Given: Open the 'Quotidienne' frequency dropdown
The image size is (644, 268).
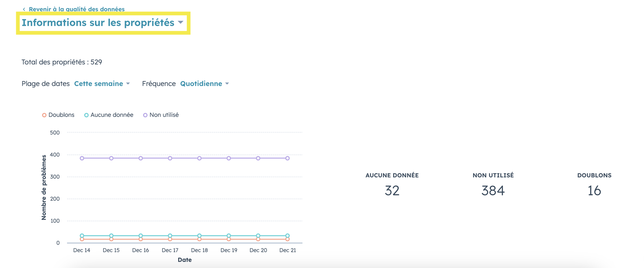Looking at the screenshot, I should (x=205, y=84).
